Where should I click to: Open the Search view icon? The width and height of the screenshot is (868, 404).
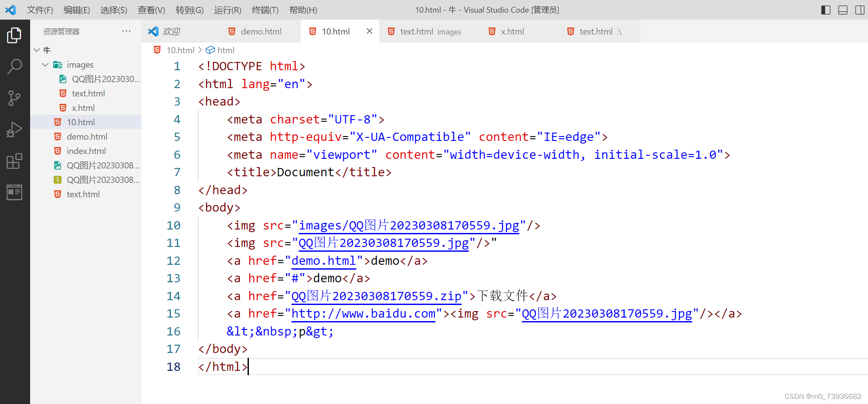[x=14, y=67]
